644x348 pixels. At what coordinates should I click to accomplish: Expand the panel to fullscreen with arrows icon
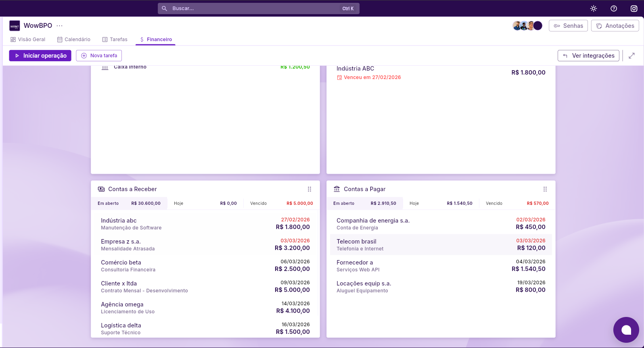pos(631,56)
